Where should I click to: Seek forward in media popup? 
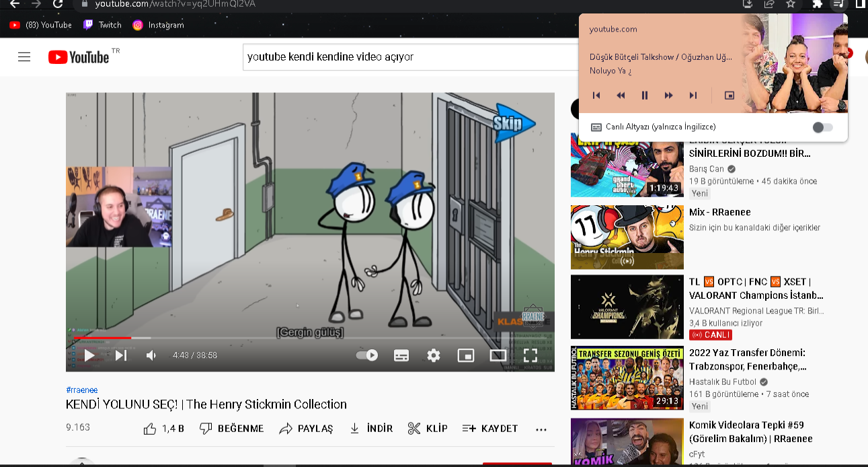tap(669, 96)
